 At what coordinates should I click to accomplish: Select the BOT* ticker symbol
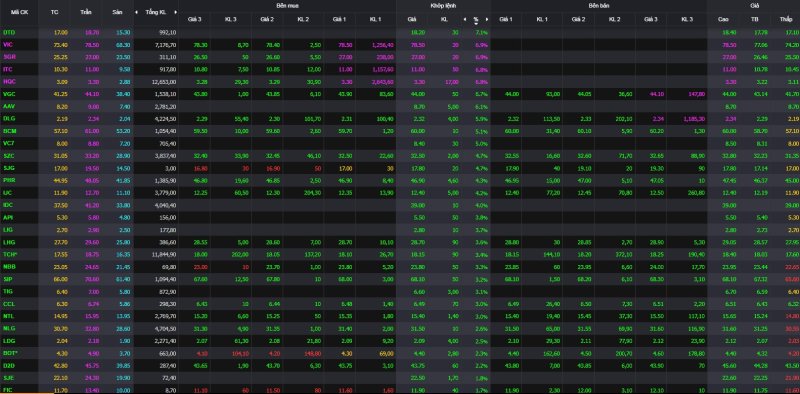pyautogui.click(x=10, y=353)
